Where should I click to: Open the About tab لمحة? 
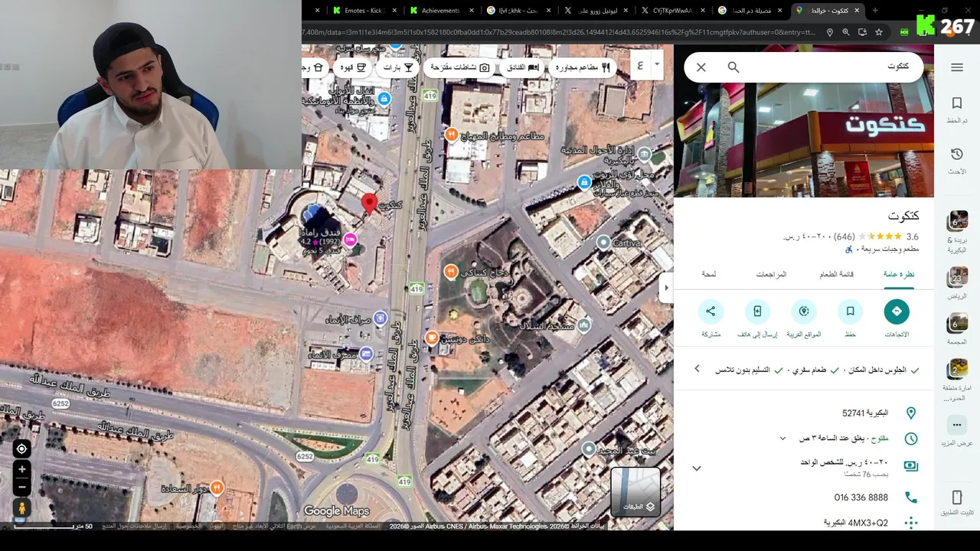[x=709, y=274]
